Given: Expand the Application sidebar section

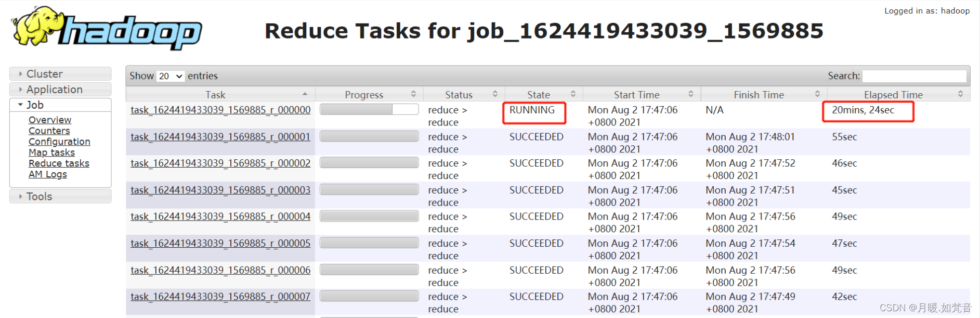Looking at the screenshot, I should click(60, 90).
